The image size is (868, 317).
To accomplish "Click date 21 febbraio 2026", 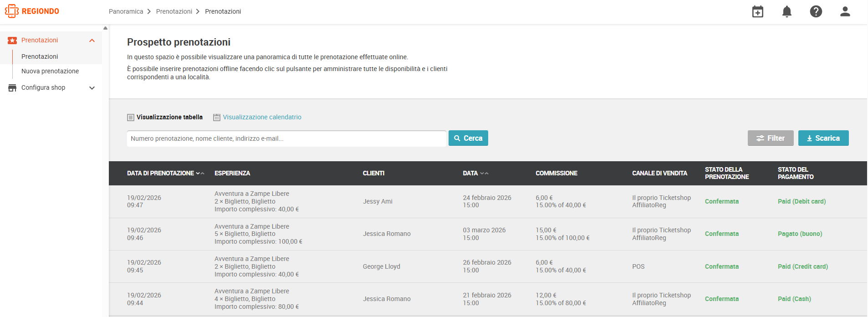I will (487, 295).
